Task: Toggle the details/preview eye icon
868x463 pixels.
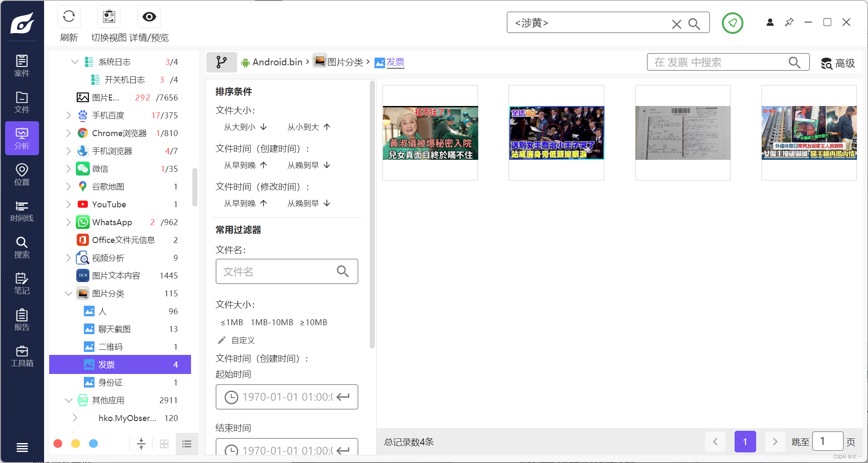Action: tap(149, 17)
